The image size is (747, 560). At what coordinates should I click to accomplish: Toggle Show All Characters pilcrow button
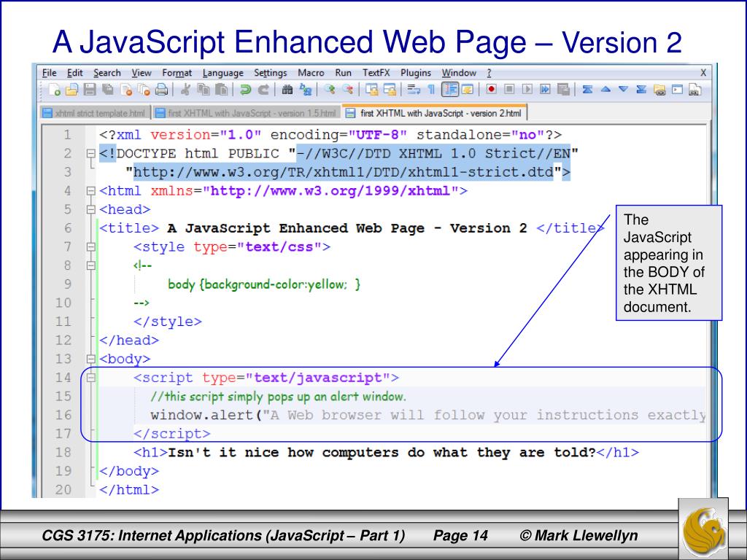(x=431, y=89)
